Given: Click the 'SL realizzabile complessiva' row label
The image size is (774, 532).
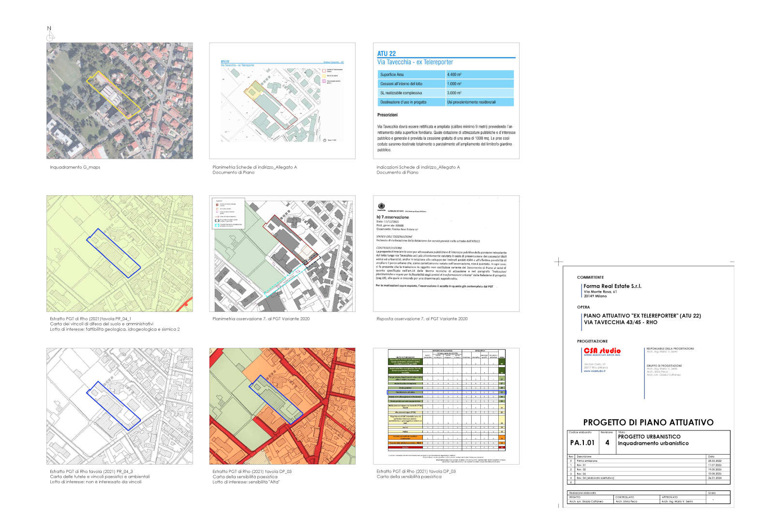Looking at the screenshot, I should tap(401, 93).
